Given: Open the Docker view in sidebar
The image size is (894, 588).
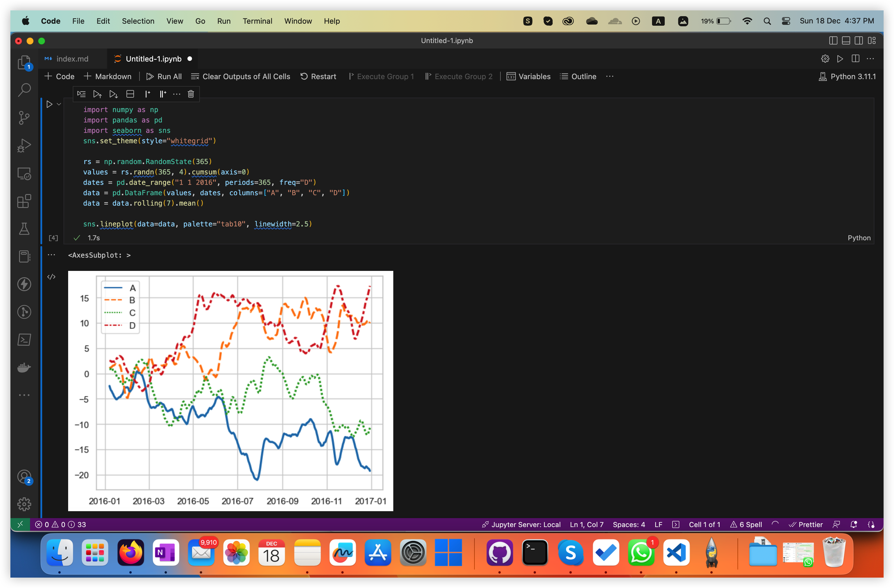Looking at the screenshot, I should click(25, 367).
